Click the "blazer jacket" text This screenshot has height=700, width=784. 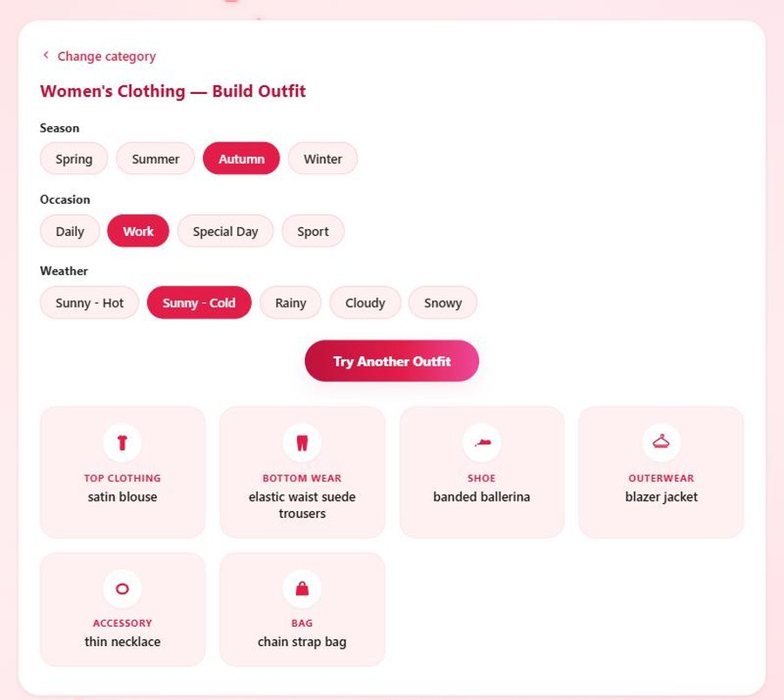tap(661, 496)
